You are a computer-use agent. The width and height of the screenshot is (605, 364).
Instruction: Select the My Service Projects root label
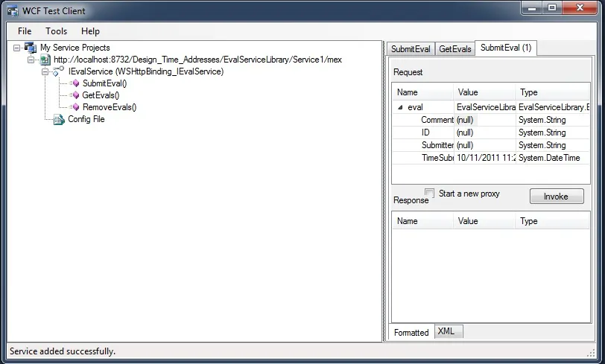point(75,48)
